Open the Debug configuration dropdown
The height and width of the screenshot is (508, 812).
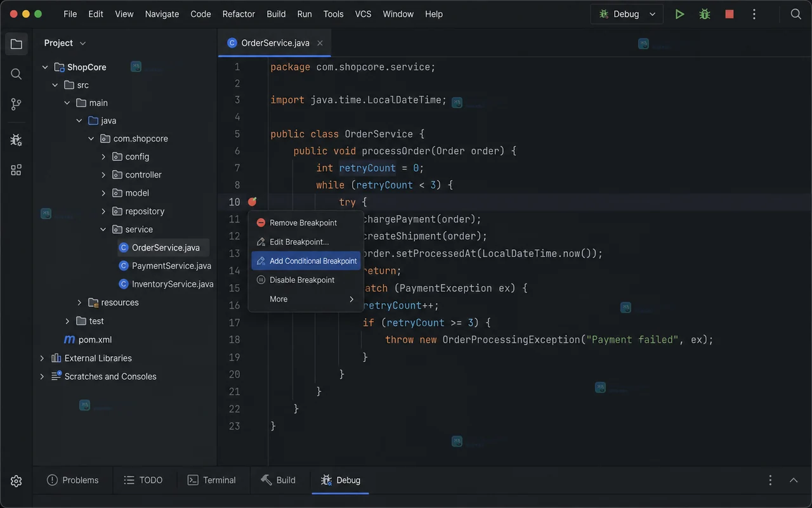pyautogui.click(x=627, y=14)
